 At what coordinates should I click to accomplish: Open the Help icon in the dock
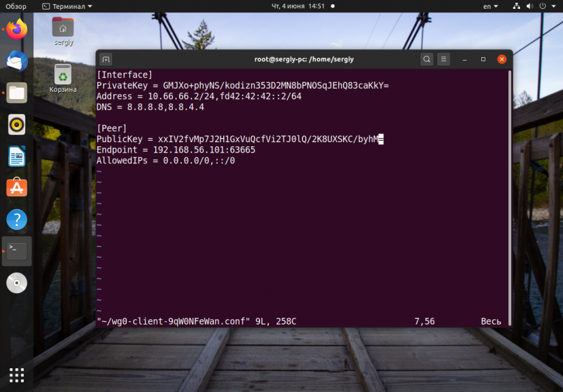point(17,219)
